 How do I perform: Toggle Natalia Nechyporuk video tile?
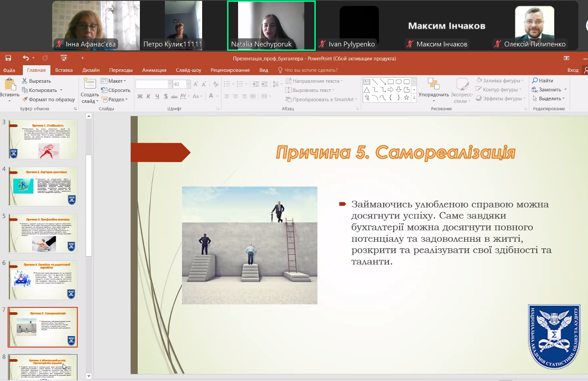[271, 25]
